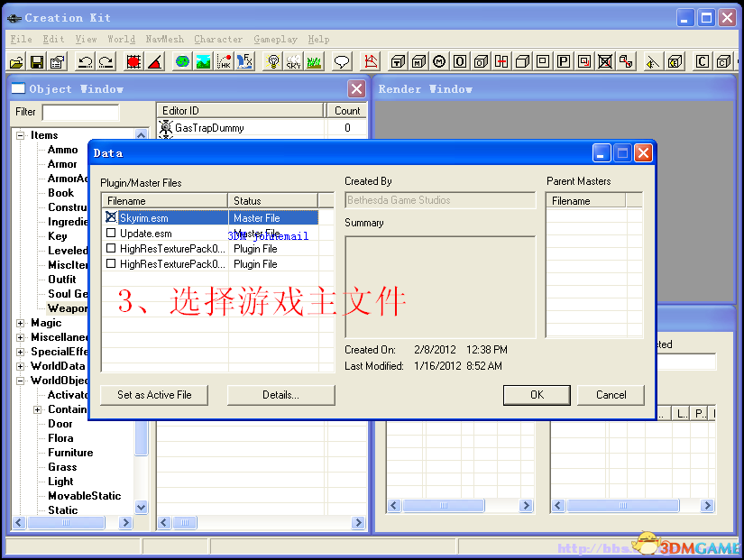This screenshot has width=744, height=560.
Task: Expand the SpecialEffect tree node
Action: [20, 352]
